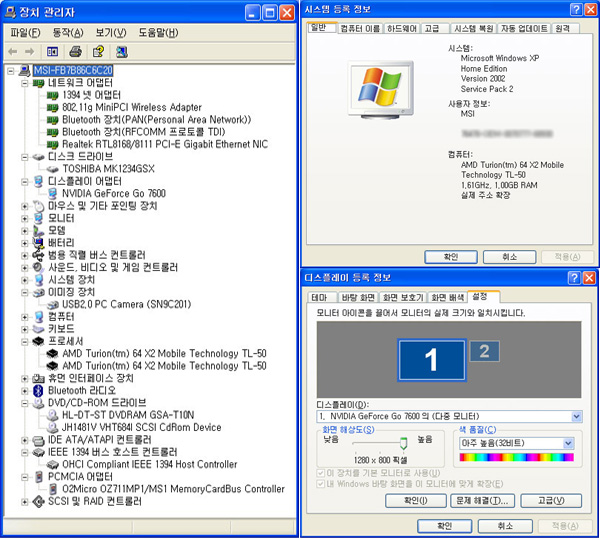Expand the IDE ATA/ATAPI 컨트롤러 node
600x540 pixels.
click(x=25, y=440)
